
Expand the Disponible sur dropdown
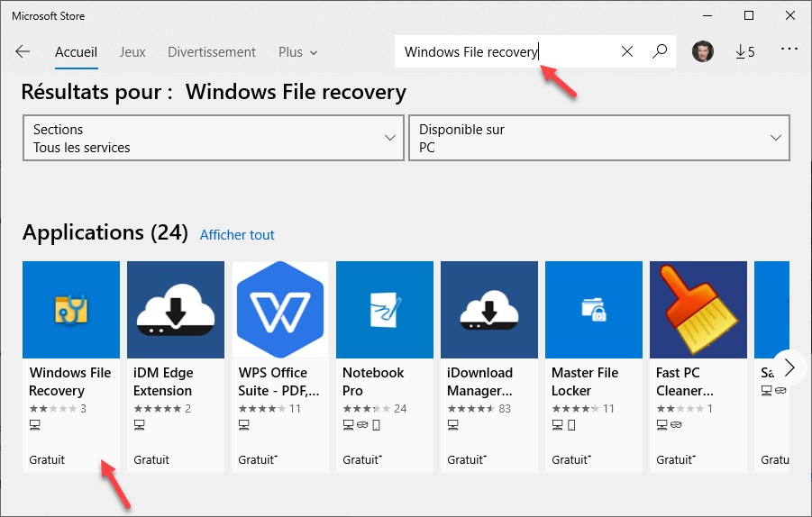(x=599, y=138)
